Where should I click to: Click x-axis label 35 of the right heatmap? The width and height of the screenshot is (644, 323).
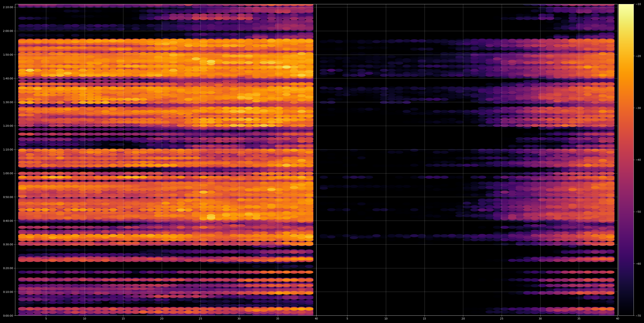[x=579, y=319]
